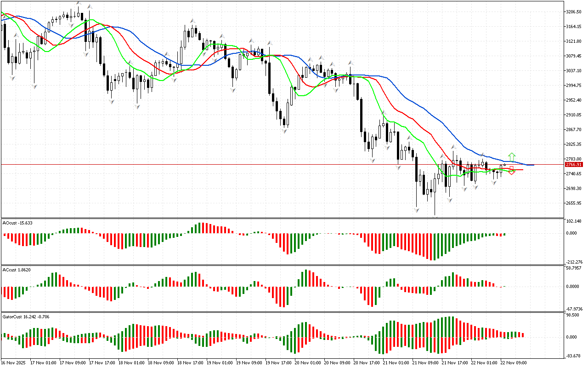This screenshot has width=588, height=368.
Task: Click right end of red Alligator line
Action: 522,170
